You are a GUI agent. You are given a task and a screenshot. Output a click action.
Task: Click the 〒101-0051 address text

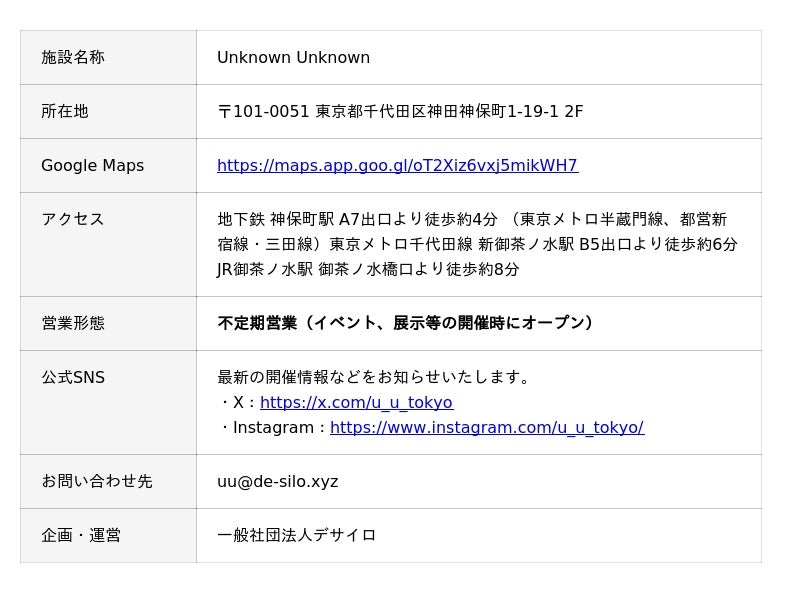(400, 112)
